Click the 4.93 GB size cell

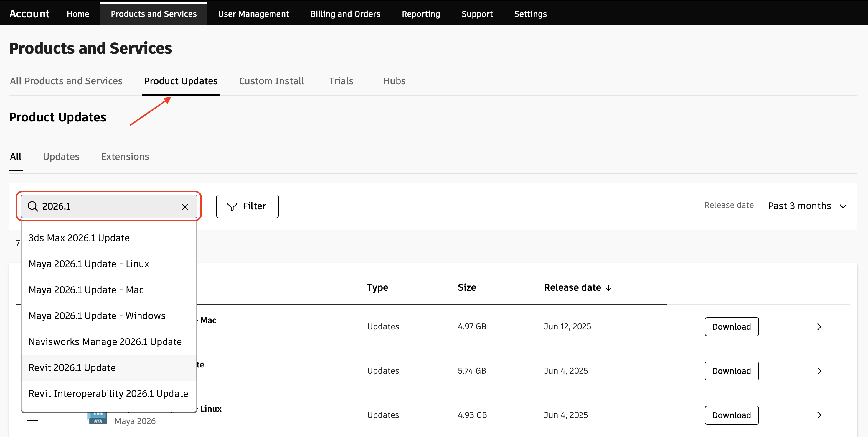coord(472,415)
